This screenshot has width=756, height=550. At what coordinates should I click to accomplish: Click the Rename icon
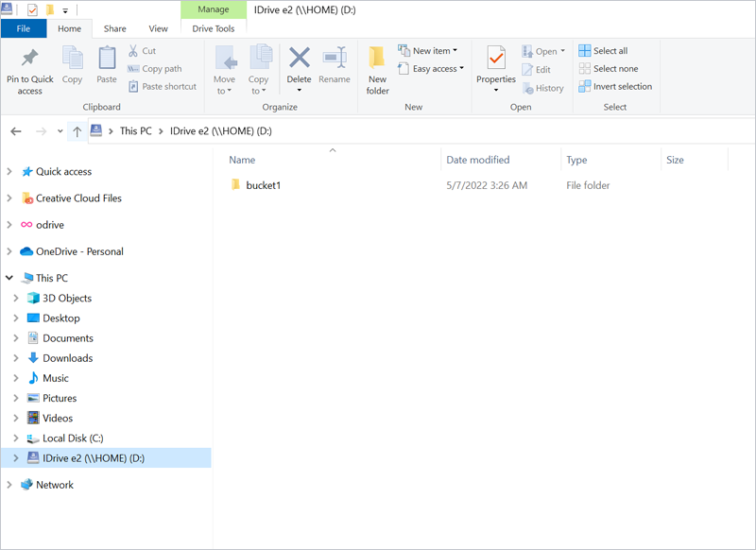(x=335, y=58)
